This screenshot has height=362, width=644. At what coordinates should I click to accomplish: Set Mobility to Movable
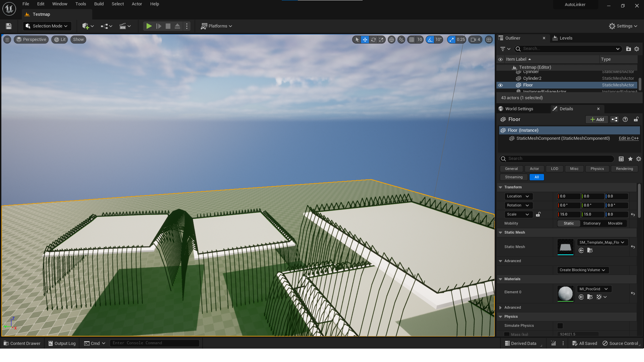(615, 224)
